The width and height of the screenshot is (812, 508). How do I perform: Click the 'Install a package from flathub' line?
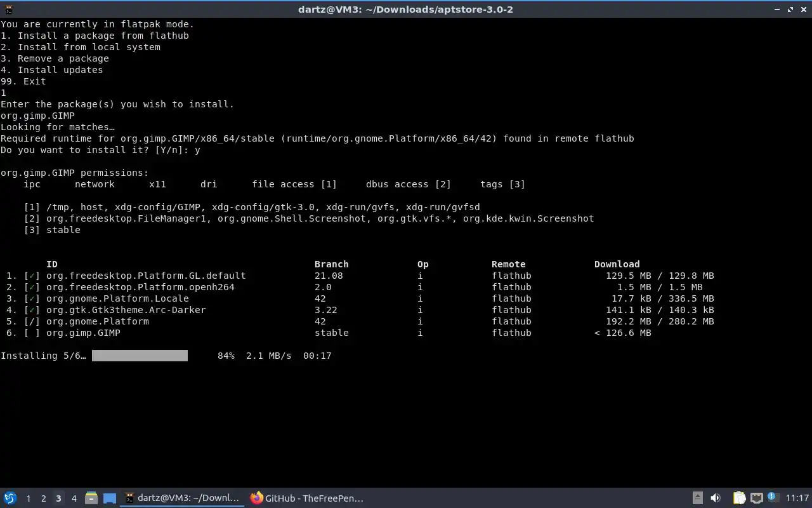click(95, 36)
